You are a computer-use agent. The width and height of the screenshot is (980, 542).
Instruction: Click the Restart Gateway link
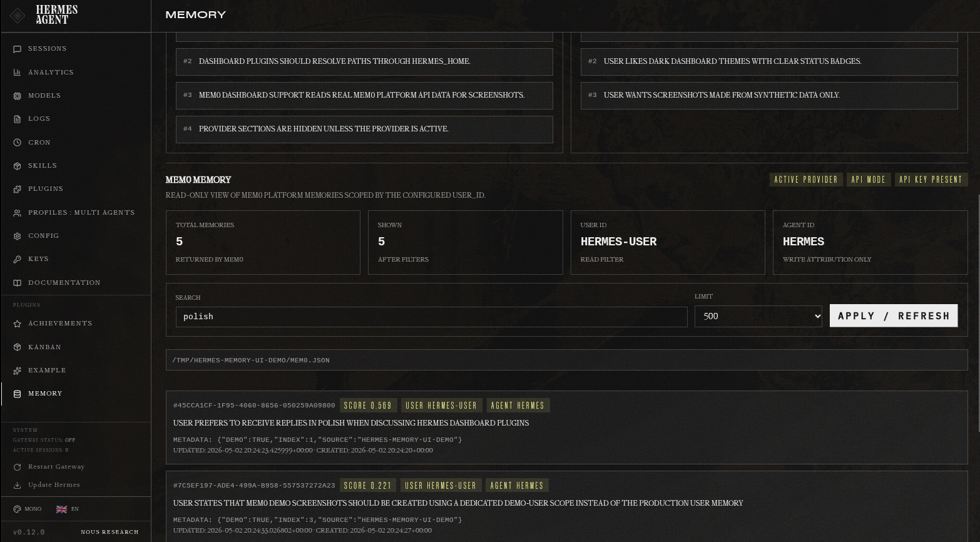(x=56, y=467)
